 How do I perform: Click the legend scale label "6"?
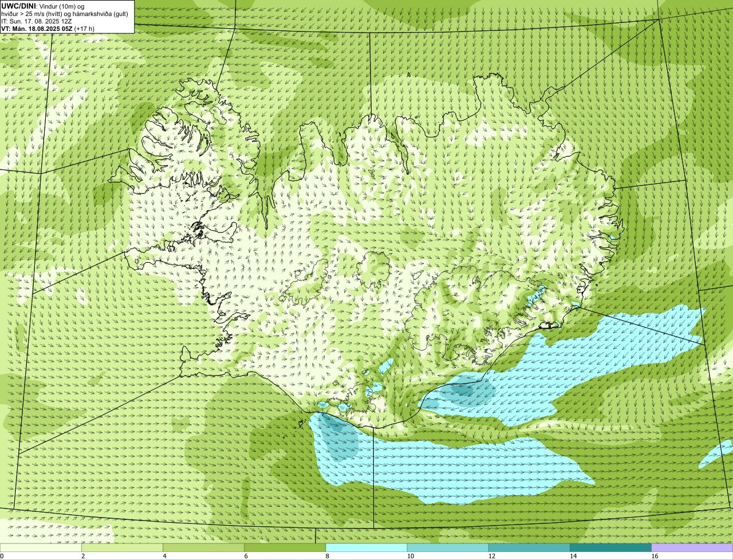(246, 556)
